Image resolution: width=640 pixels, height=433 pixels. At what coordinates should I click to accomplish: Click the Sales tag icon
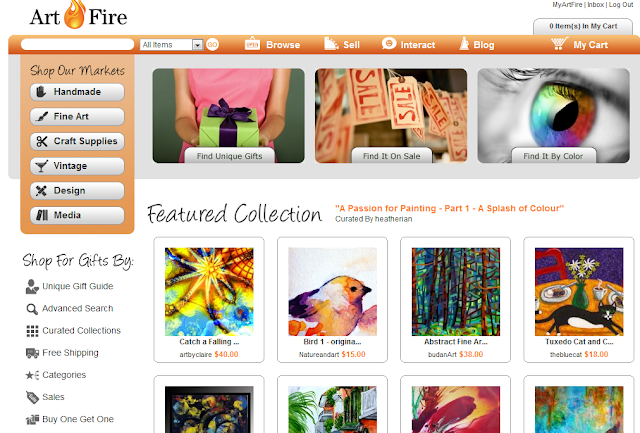click(32, 397)
